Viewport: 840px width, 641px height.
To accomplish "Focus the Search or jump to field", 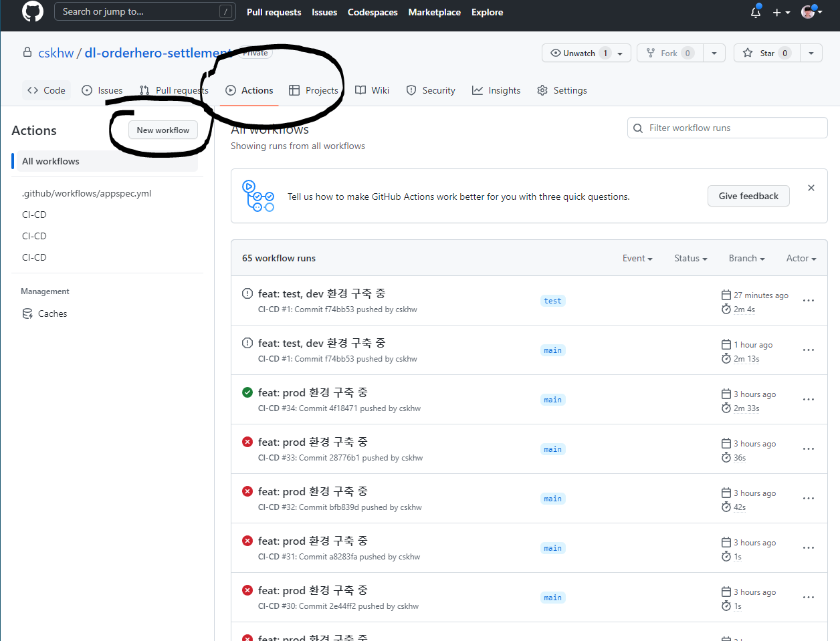I will point(145,11).
